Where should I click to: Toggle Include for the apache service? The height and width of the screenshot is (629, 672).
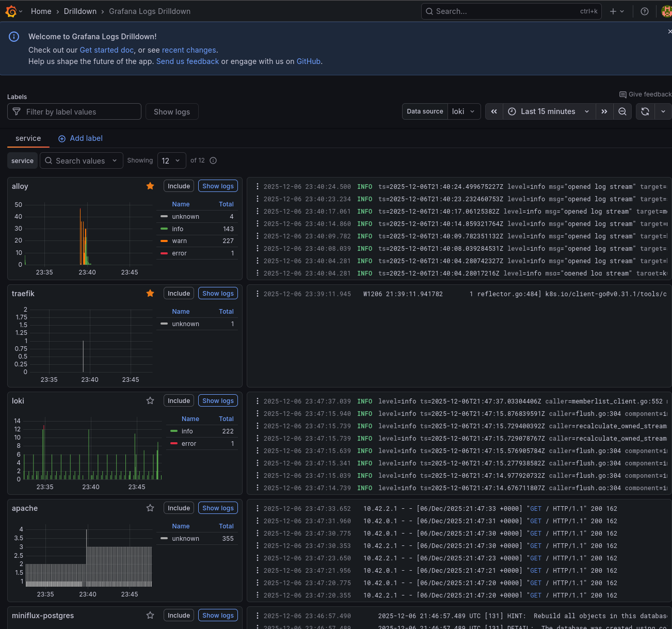(179, 508)
